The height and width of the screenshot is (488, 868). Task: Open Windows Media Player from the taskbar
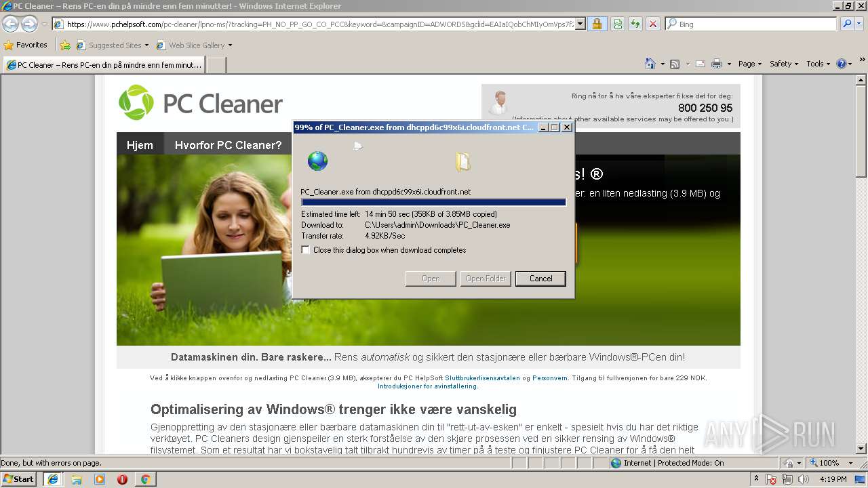pos(100,479)
